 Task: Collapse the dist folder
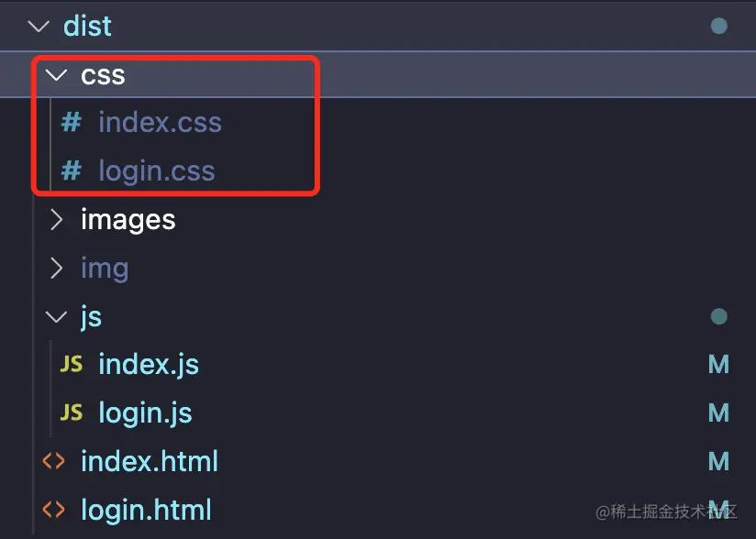[x=37, y=26]
